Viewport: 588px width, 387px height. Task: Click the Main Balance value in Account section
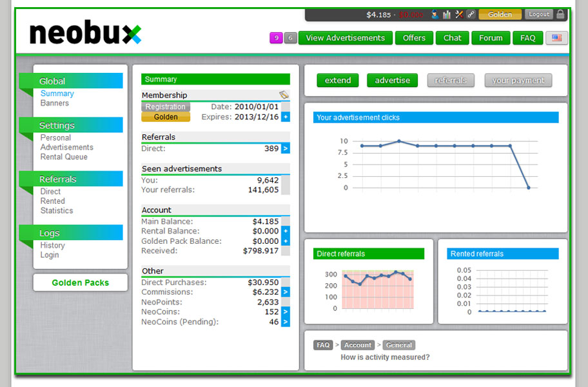(266, 221)
